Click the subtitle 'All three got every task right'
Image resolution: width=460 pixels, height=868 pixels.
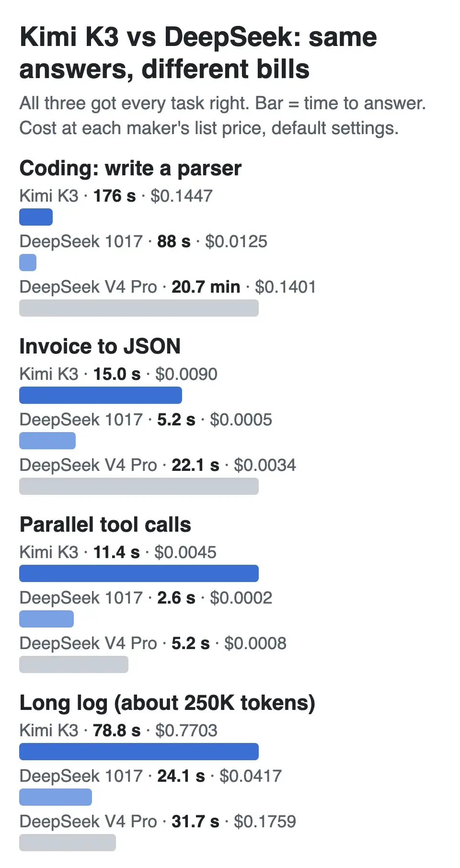click(135, 103)
